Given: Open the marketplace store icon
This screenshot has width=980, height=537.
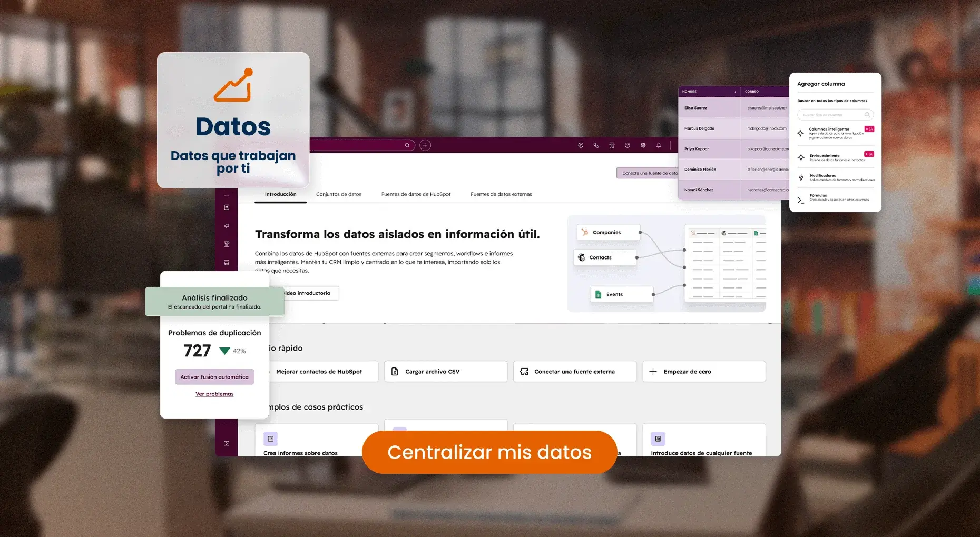Looking at the screenshot, I should click(x=612, y=145).
